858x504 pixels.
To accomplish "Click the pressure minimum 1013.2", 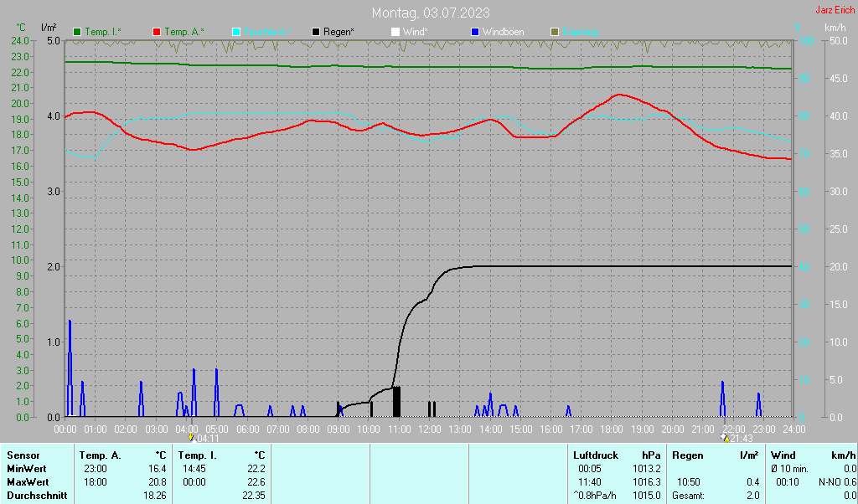I will 647,469.
